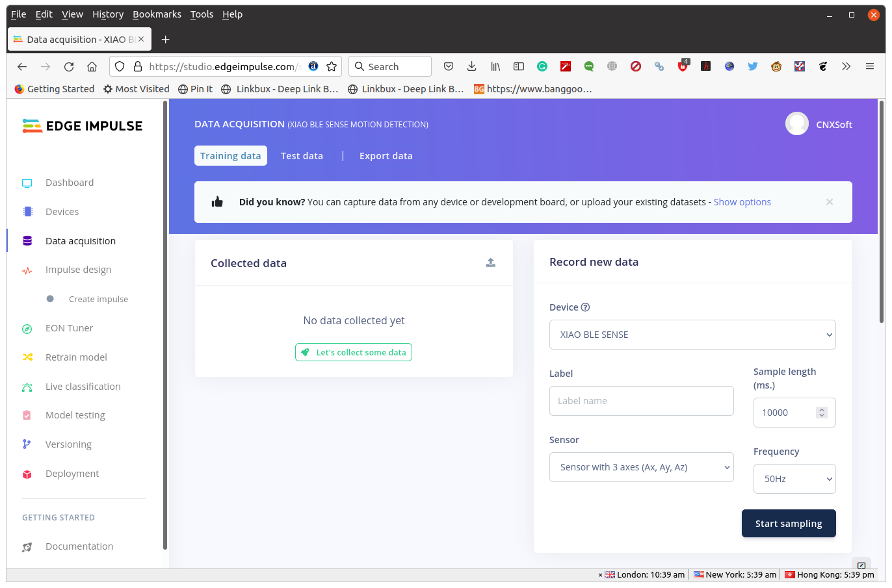Click the Twitter bird extension icon

(753, 66)
